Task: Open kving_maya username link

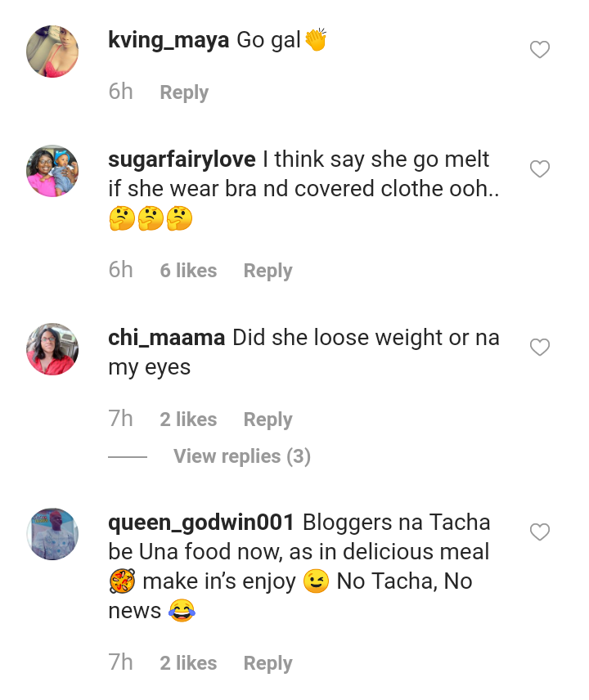Action: point(169,40)
